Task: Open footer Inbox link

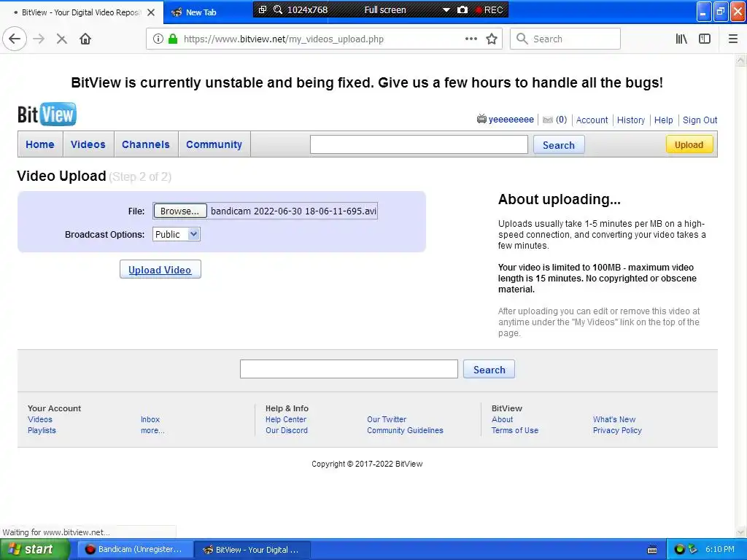Action: (150, 419)
